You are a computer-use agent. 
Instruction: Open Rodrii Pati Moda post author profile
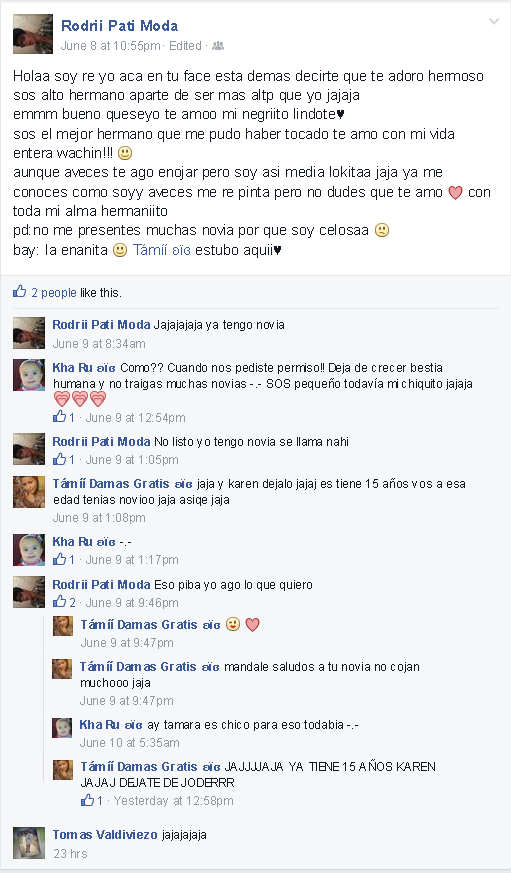point(119,26)
